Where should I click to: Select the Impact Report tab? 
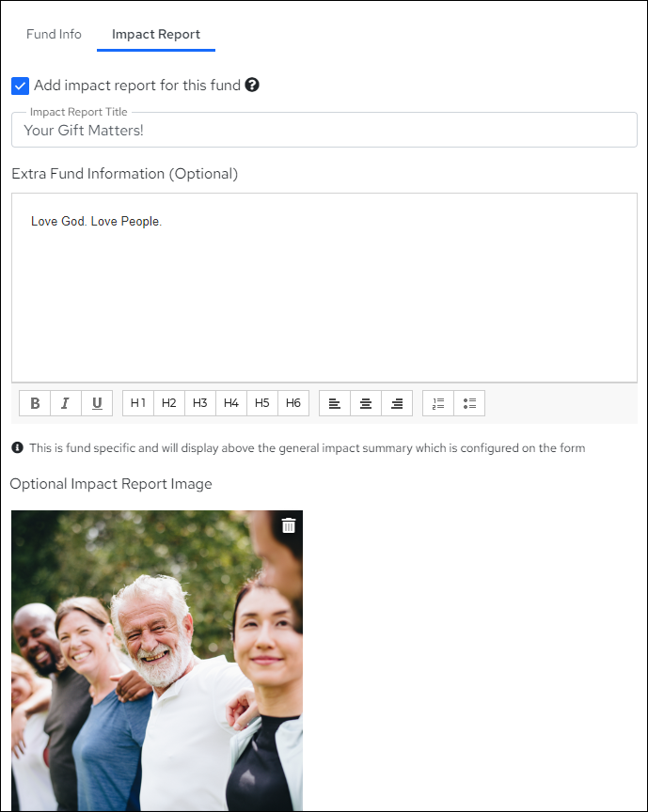click(x=156, y=35)
